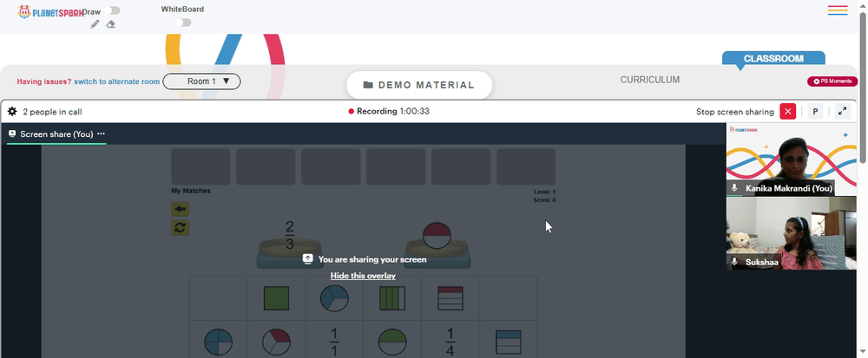Screen dimensions: 868x358
Task: Click the 1/4 fraction tile
Action: tap(450, 342)
